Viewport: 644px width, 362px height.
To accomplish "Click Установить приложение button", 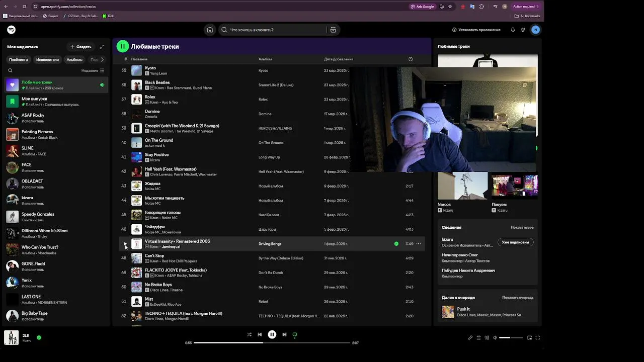I will [x=476, y=30].
